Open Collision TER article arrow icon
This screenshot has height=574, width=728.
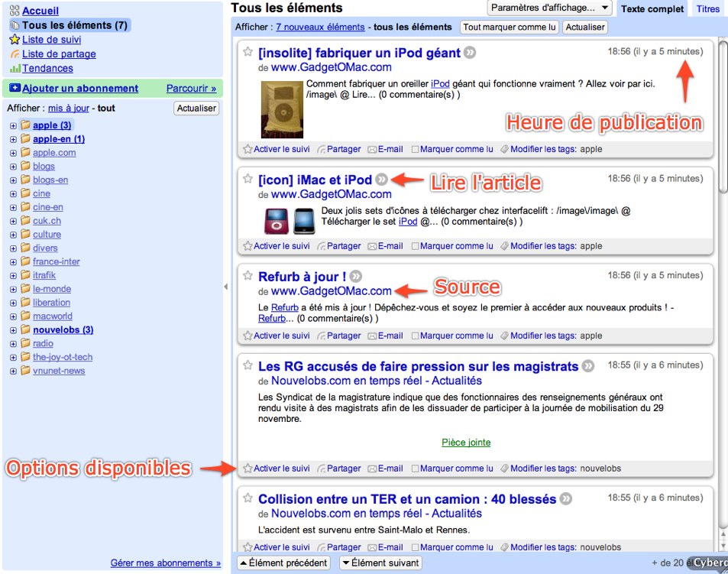[565, 499]
